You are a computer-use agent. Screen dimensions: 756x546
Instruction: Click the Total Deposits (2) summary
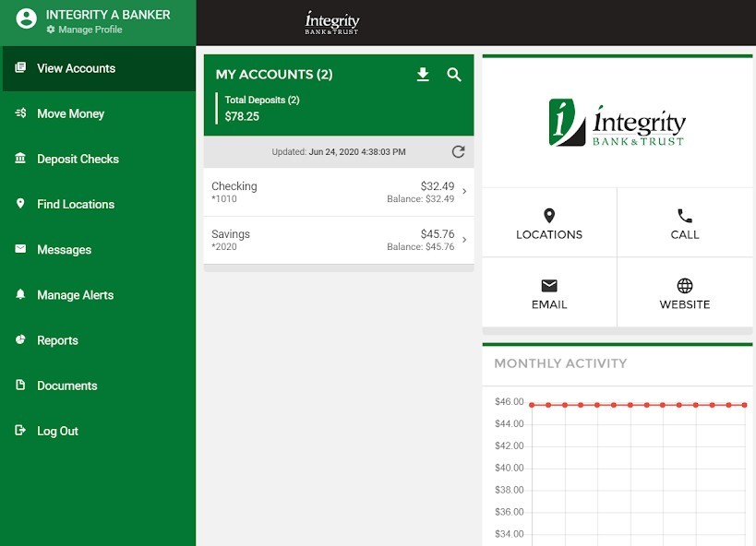[x=262, y=108]
